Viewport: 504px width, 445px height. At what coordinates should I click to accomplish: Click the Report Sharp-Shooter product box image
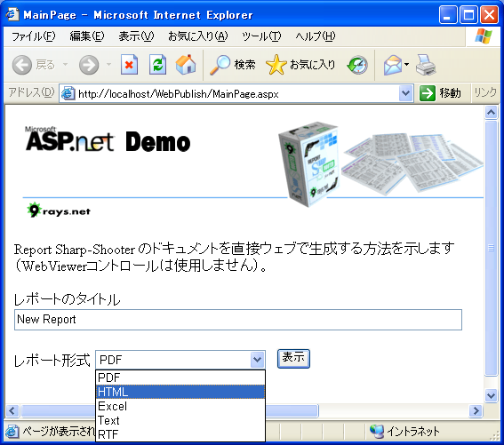(x=309, y=163)
